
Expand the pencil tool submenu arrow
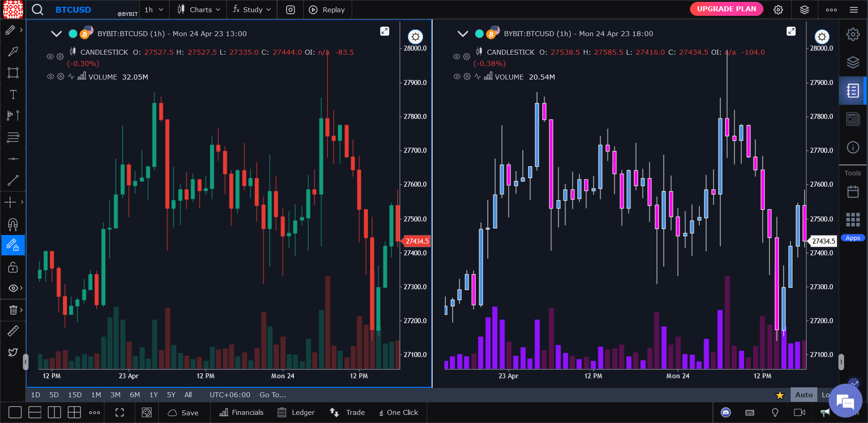point(21,30)
